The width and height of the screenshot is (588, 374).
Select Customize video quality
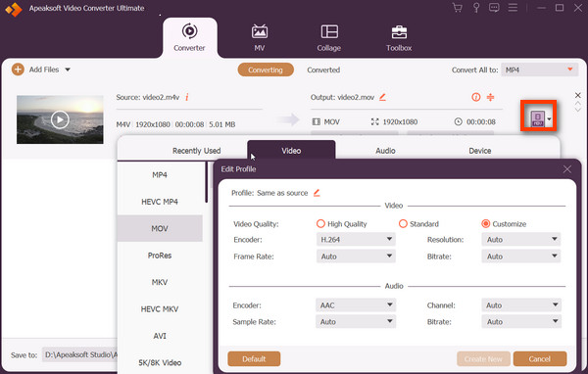(x=486, y=224)
